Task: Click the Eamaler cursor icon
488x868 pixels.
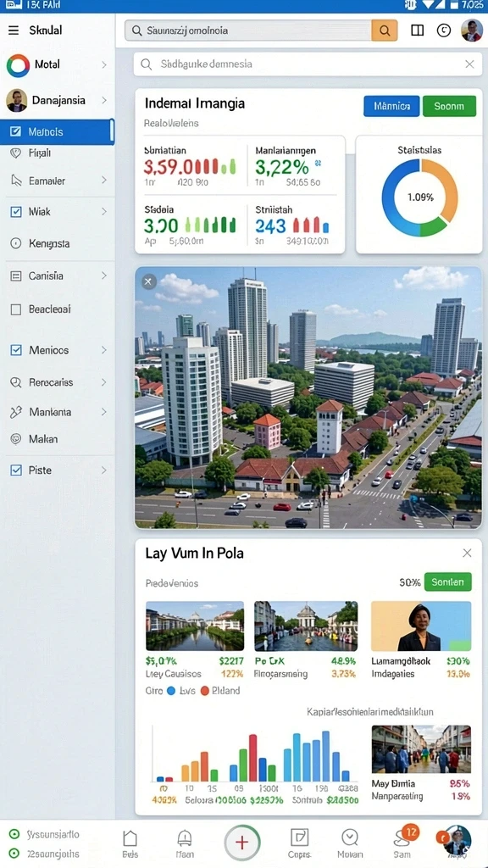Action: coord(16,181)
